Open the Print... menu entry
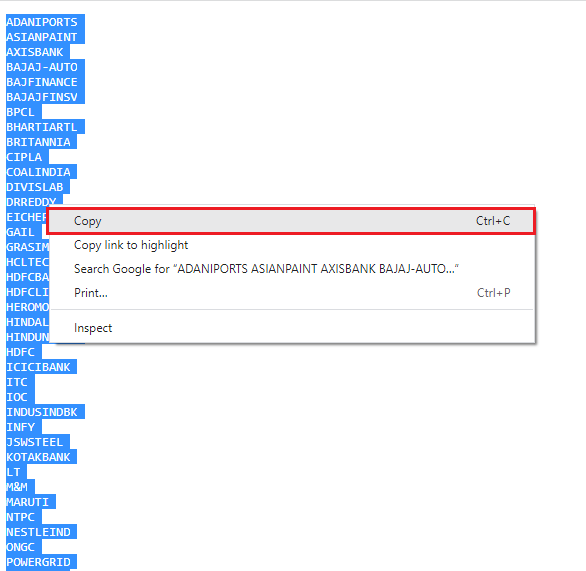The height and width of the screenshot is (571, 586). coord(291,293)
